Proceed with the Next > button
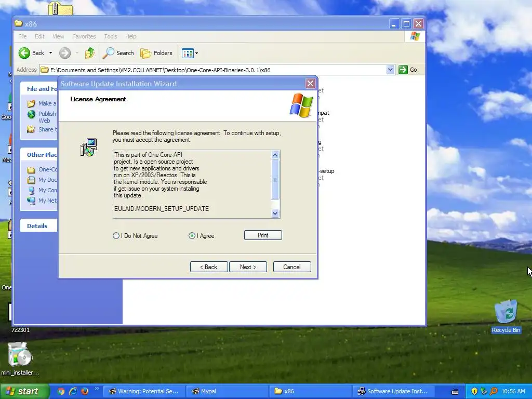 [248, 267]
